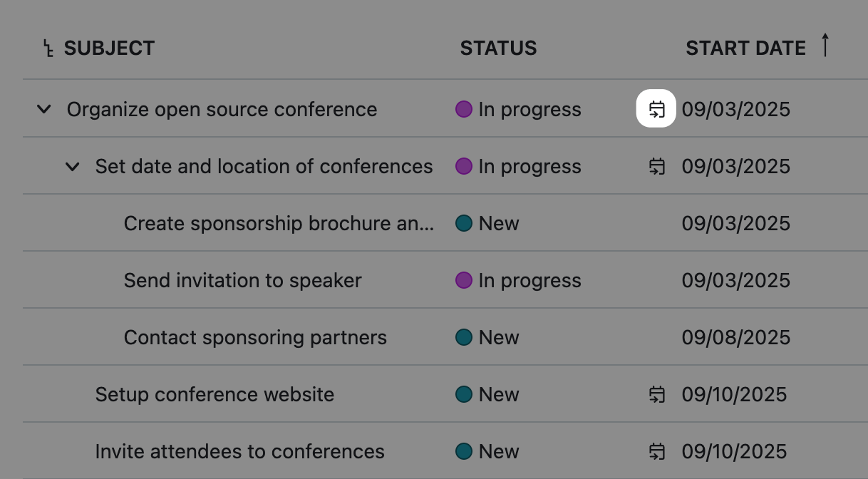868x479 pixels.
Task: Click scheduling icon beside Invite attendees to conferences date
Action: (x=656, y=451)
